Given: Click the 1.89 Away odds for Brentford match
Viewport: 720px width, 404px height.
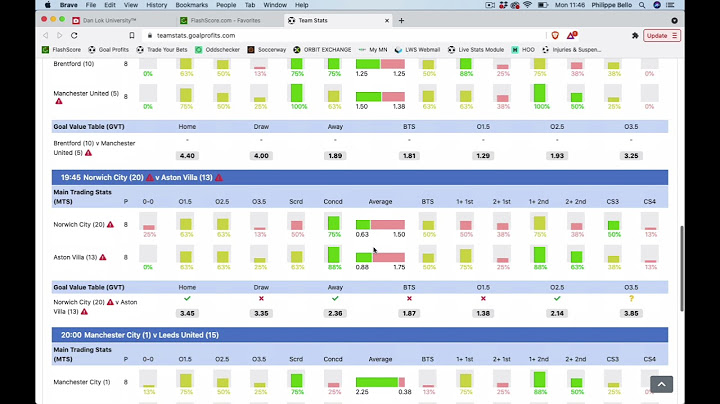Looking at the screenshot, I should click(335, 156).
